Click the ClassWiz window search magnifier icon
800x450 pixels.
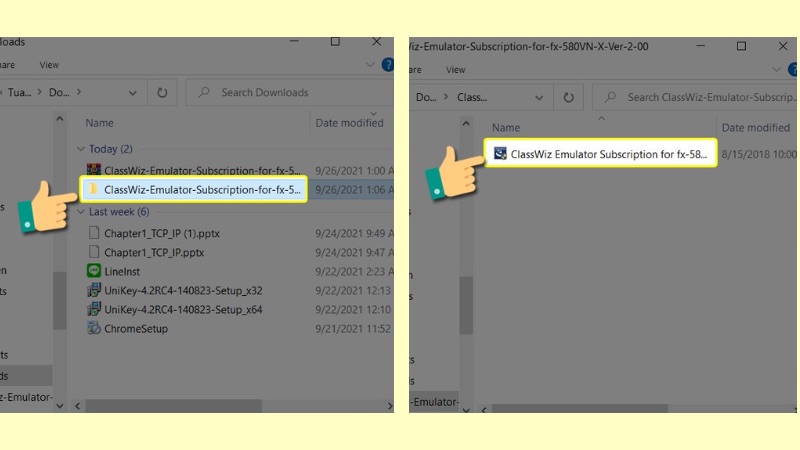coord(610,97)
